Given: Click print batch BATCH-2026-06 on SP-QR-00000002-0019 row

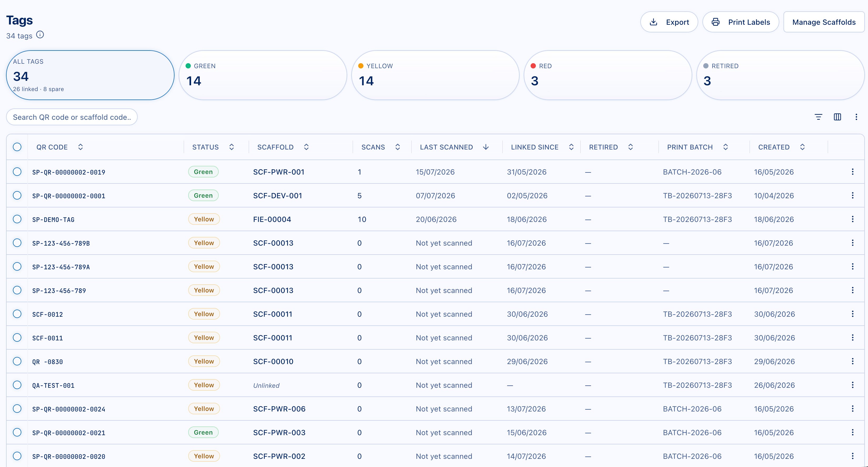Looking at the screenshot, I should point(692,172).
